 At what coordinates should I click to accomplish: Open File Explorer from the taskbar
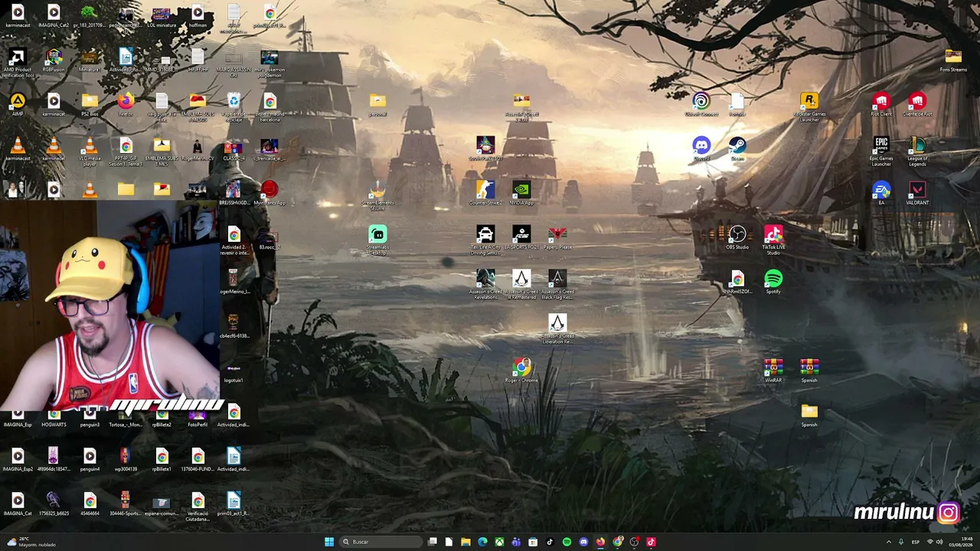point(465,542)
